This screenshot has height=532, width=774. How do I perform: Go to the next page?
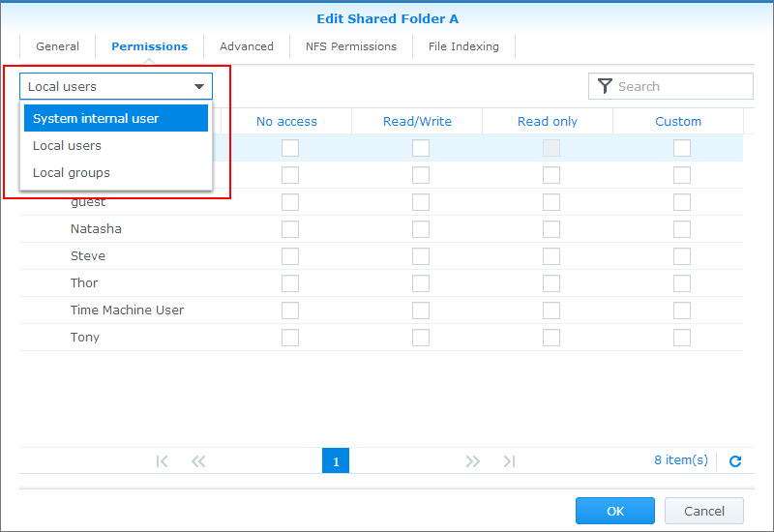[472, 461]
